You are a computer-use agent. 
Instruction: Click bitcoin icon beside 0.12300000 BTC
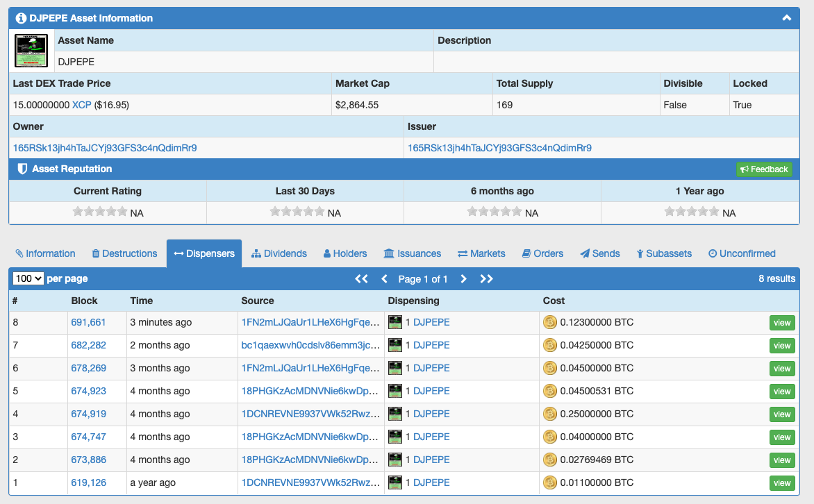(x=550, y=322)
